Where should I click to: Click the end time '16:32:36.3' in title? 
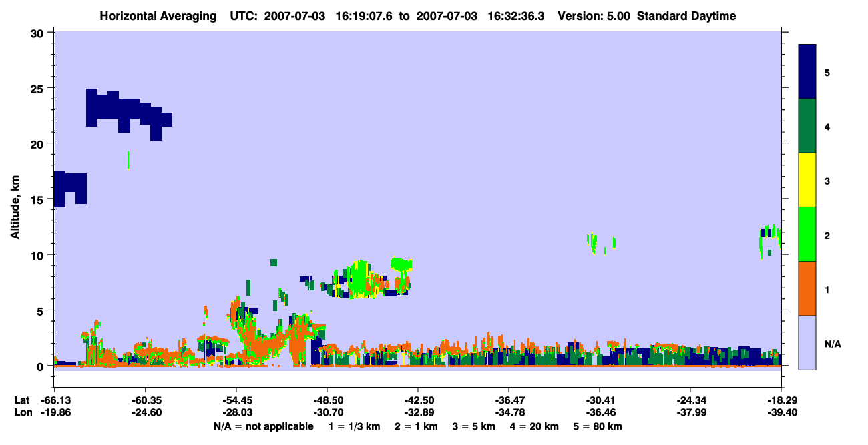click(x=515, y=16)
